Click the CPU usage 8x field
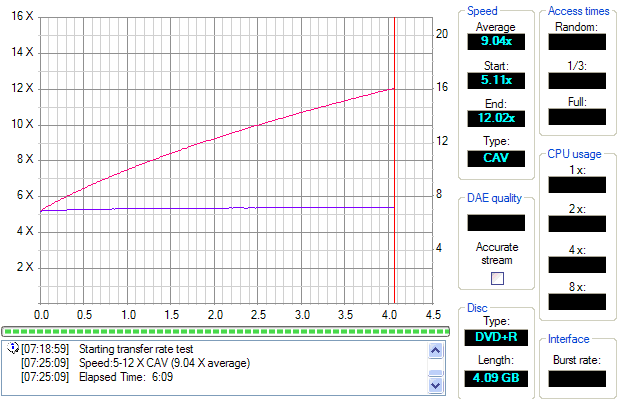This screenshot has height=399, width=618. click(577, 302)
